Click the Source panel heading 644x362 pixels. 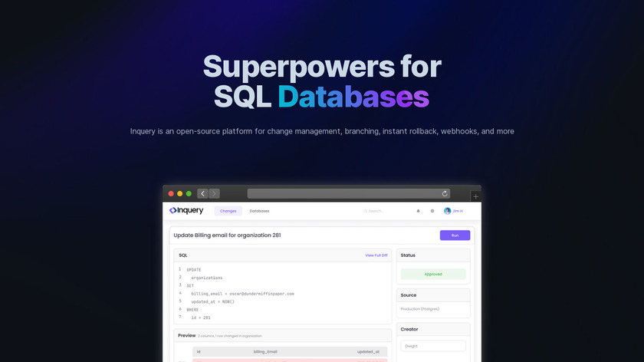click(408, 295)
